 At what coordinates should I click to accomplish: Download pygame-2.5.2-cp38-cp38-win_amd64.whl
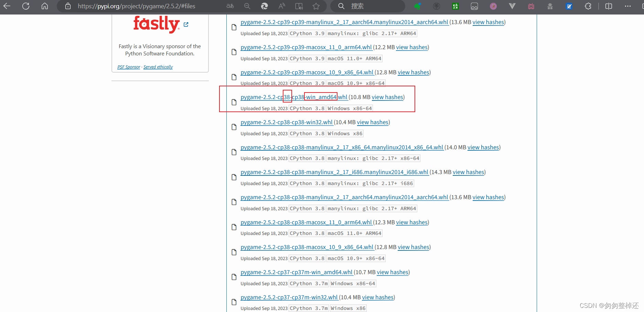(294, 97)
